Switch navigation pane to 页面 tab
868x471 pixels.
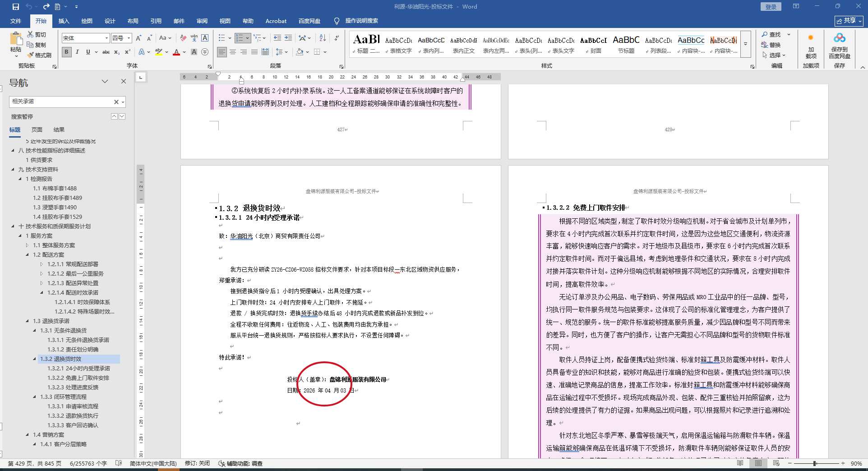tap(37, 129)
